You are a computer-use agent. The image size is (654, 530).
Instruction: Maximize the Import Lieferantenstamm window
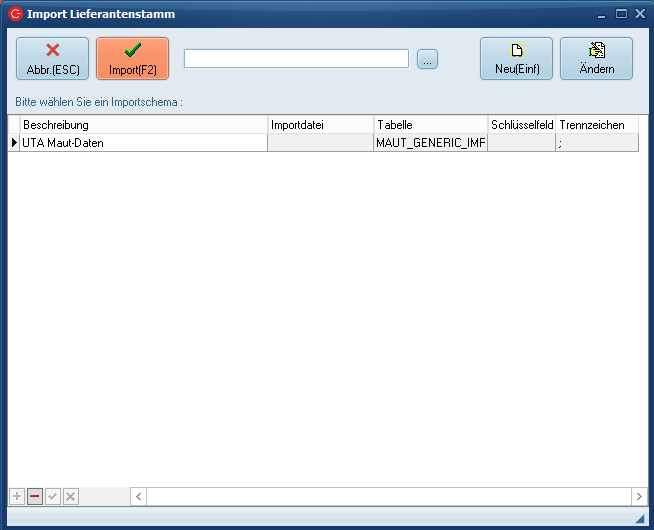point(621,14)
